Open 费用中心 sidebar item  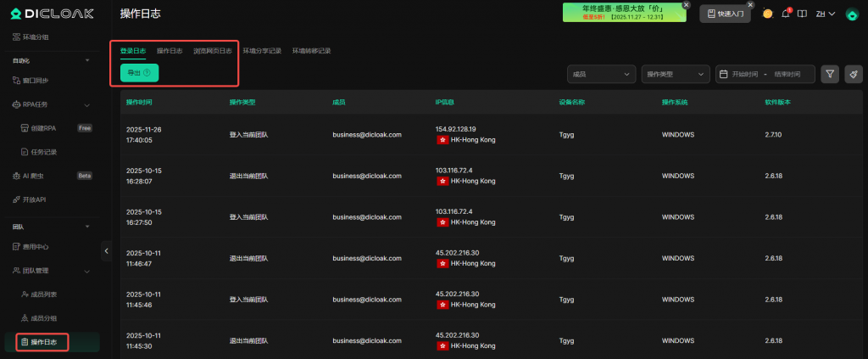[x=31, y=246]
